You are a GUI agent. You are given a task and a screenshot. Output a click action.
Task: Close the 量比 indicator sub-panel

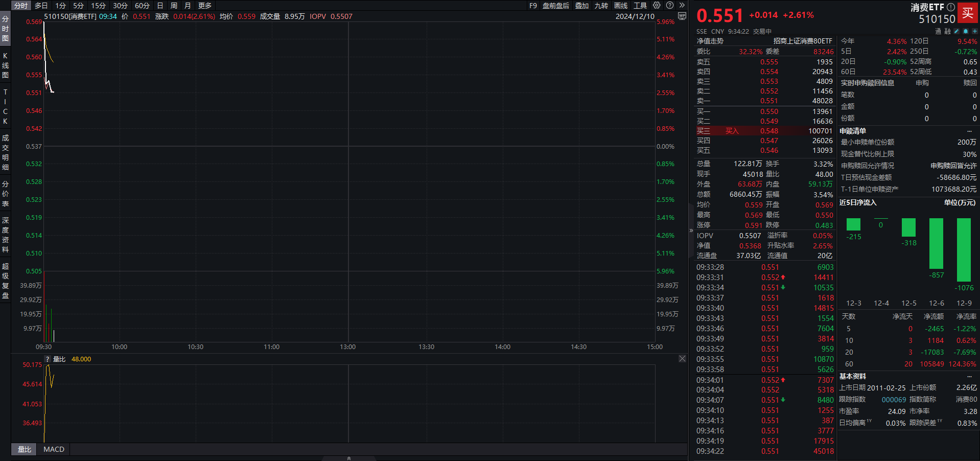pyautogui.click(x=682, y=359)
